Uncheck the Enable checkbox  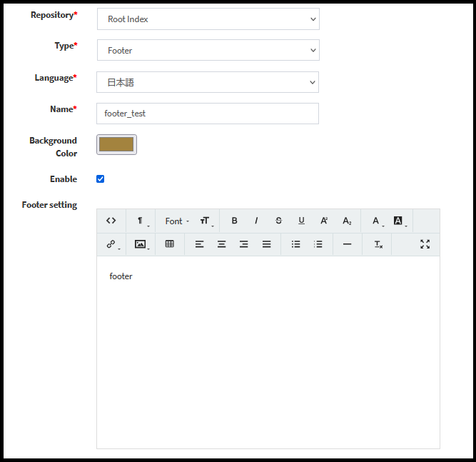pos(100,179)
